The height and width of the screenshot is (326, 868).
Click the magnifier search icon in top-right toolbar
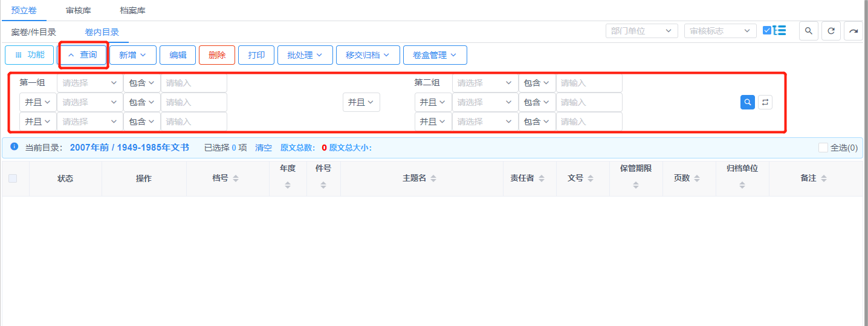pyautogui.click(x=809, y=31)
